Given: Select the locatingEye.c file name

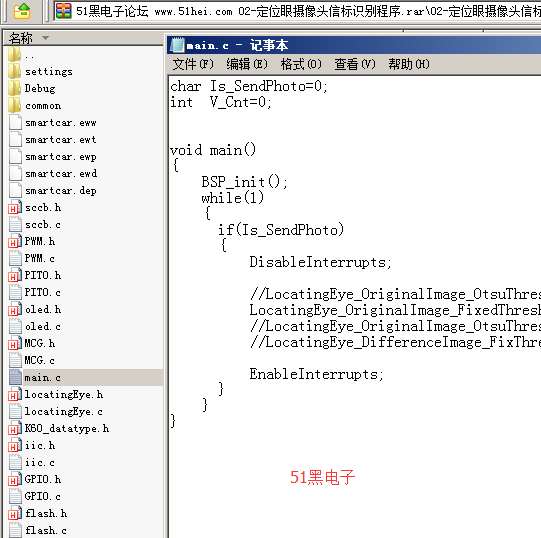Looking at the screenshot, I should (x=63, y=411).
